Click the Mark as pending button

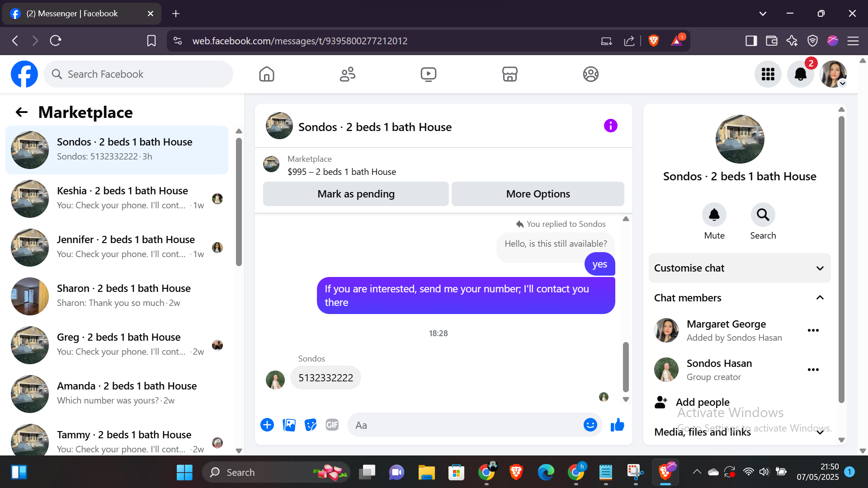[356, 194]
